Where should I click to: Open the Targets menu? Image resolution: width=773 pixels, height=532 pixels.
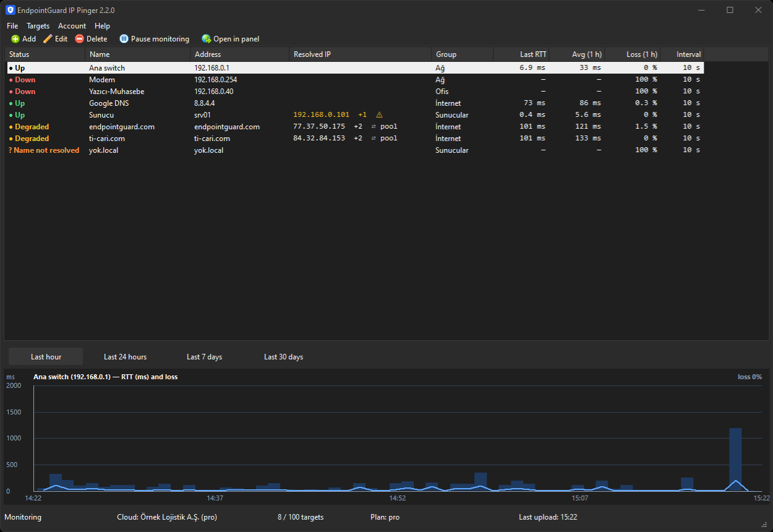coord(38,26)
